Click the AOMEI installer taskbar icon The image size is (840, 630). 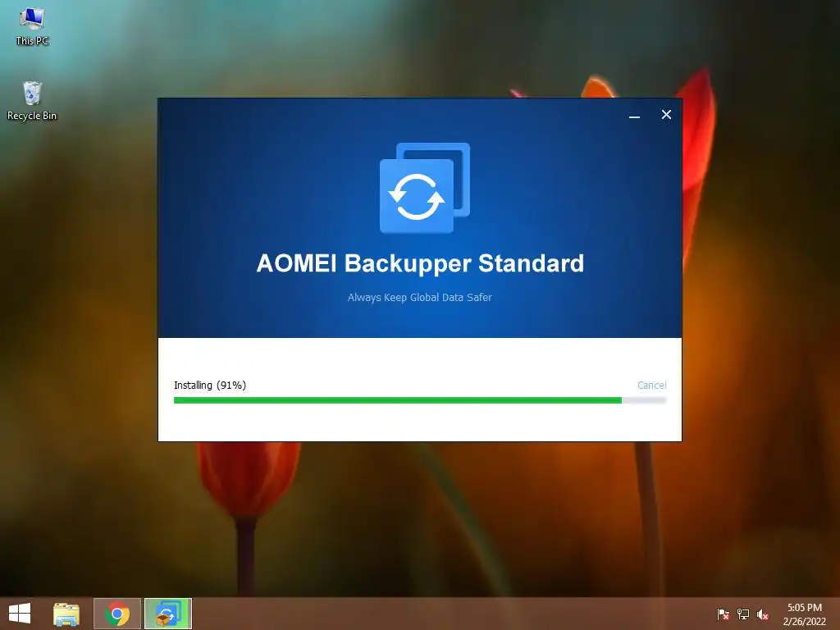(x=167, y=614)
